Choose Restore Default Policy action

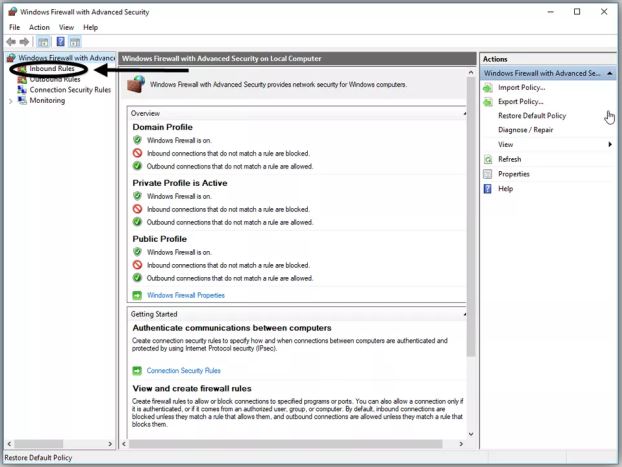click(x=532, y=116)
